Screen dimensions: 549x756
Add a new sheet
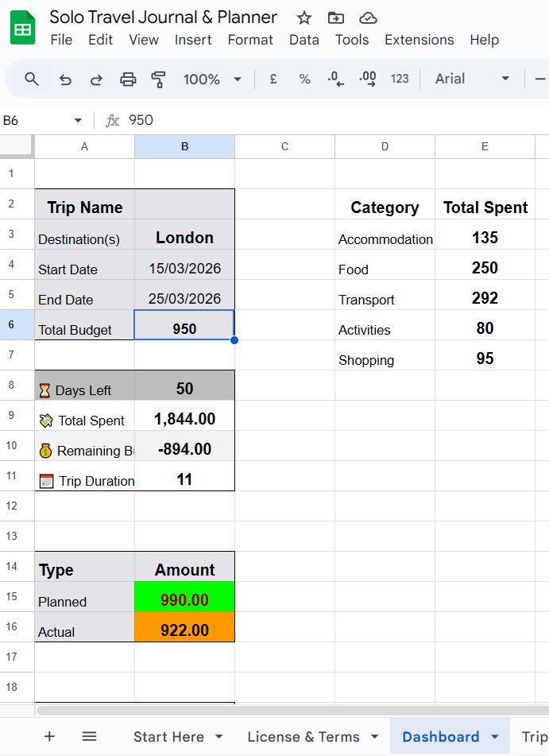pyautogui.click(x=49, y=737)
